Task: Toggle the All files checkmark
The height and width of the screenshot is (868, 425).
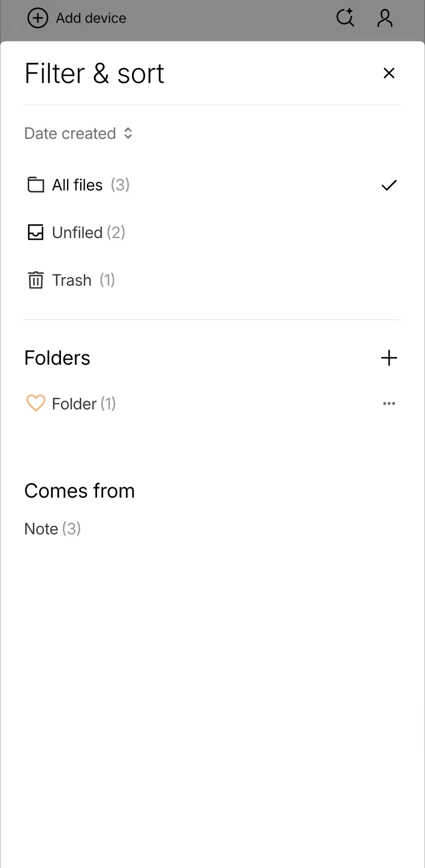Action: [389, 185]
